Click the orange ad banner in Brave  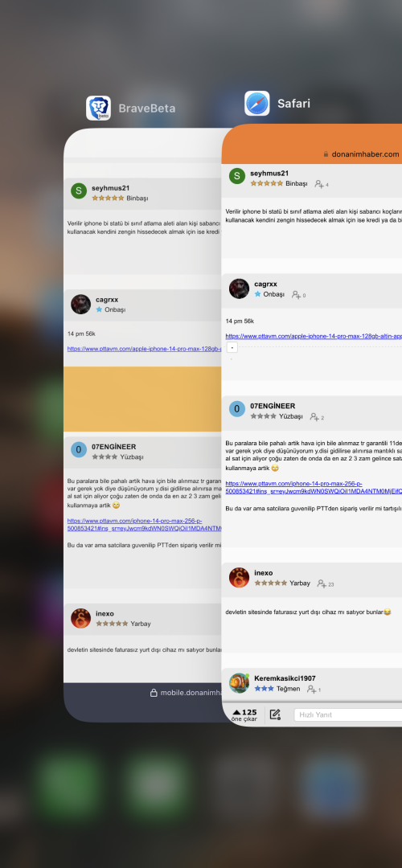pyautogui.click(x=143, y=399)
